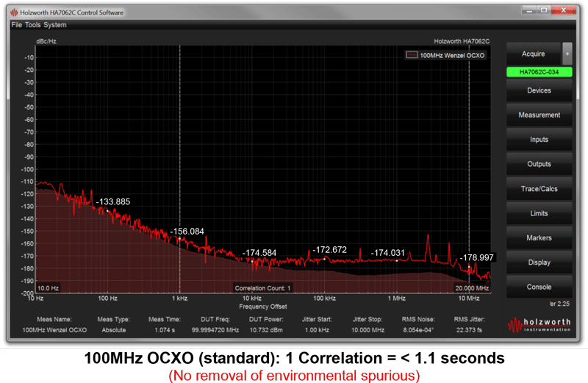Click the -174.031 marker label
Viewport: 588px width, 383px height.
(388, 253)
